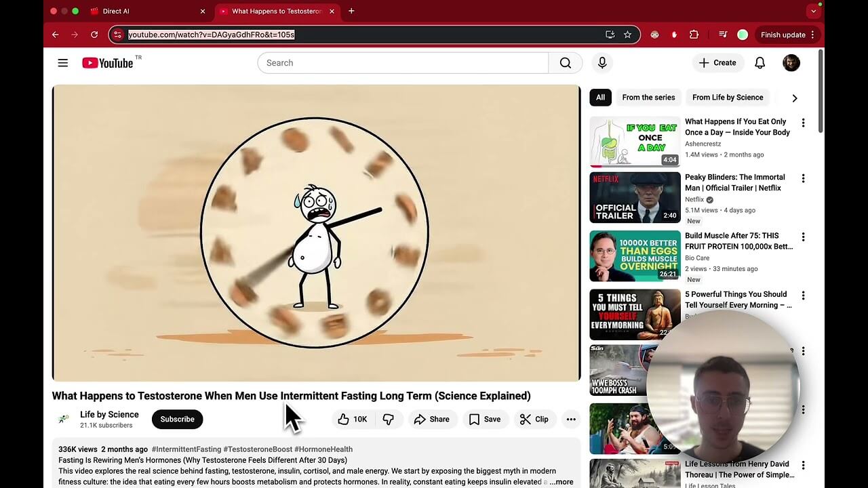The height and width of the screenshot is (488, 868).
Task: Select the 'From Life by Science' chip
Action: pyautogui.click(x=727, y=98)
